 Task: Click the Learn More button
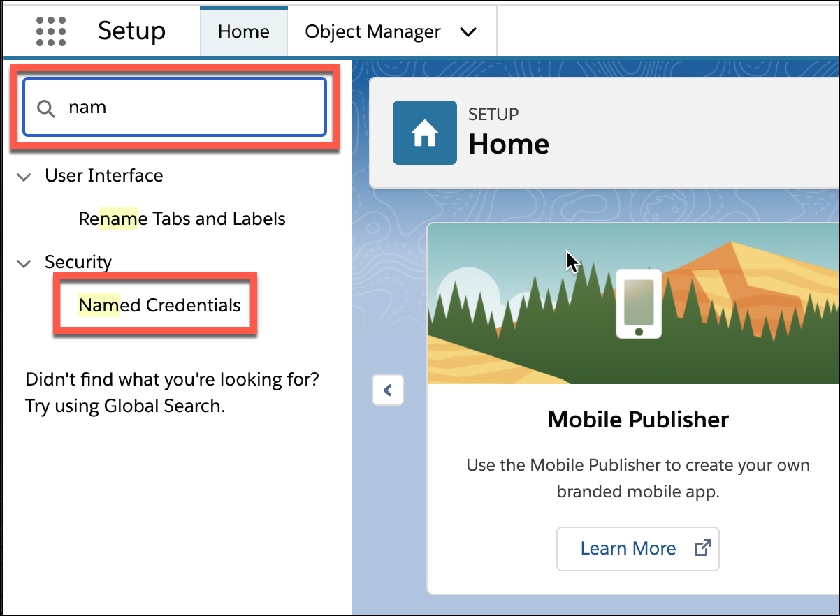(x=637, y=549)
